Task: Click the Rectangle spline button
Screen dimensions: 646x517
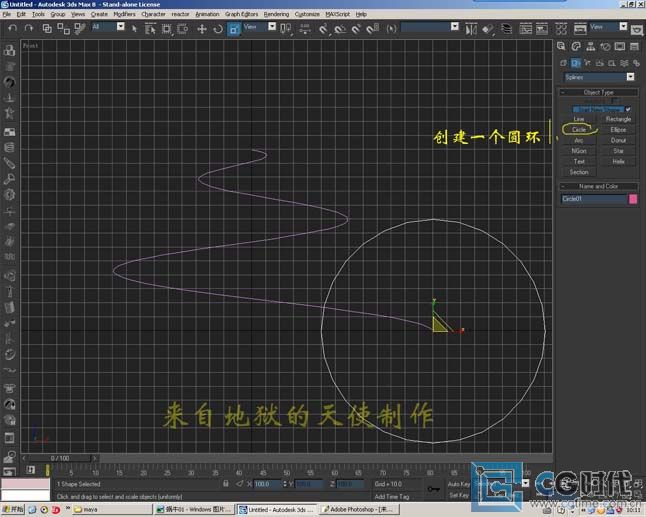Action: [618, 119]
